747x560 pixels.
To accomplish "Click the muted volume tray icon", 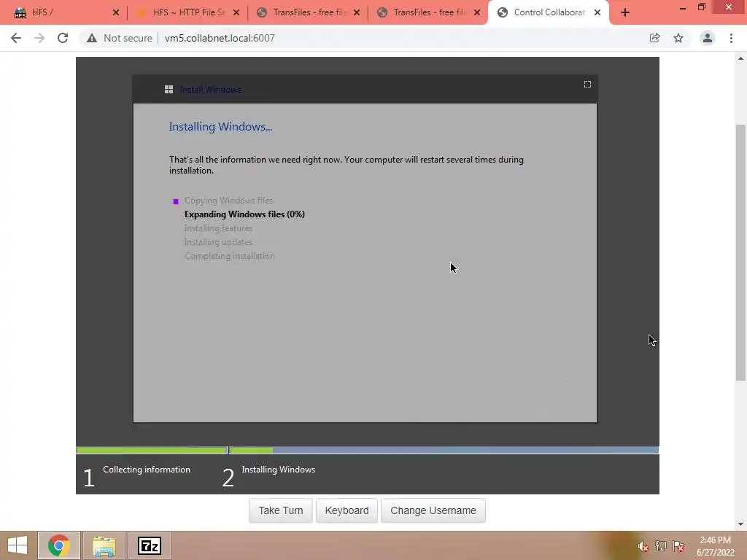I will pyautogui.click(x=643, y=546).
